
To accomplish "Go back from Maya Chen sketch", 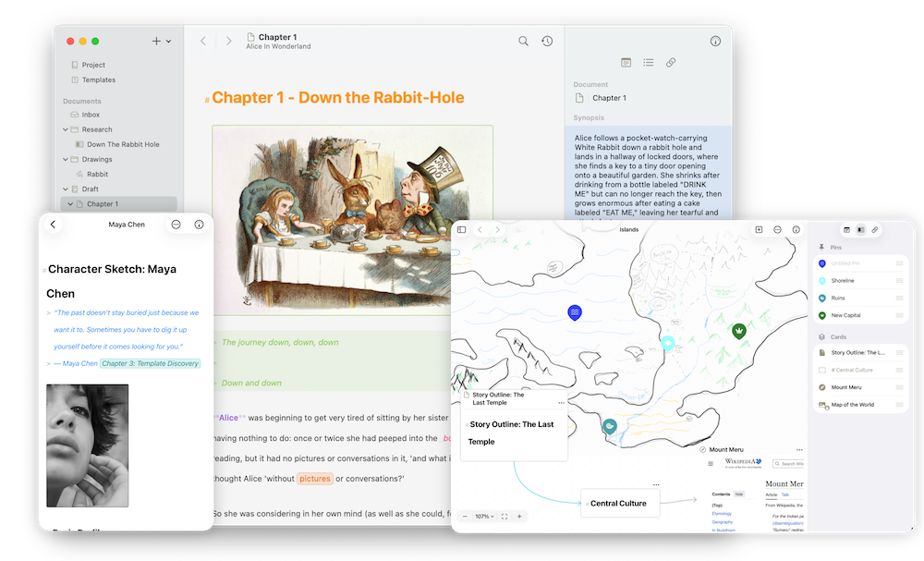I will coord(53,225).
